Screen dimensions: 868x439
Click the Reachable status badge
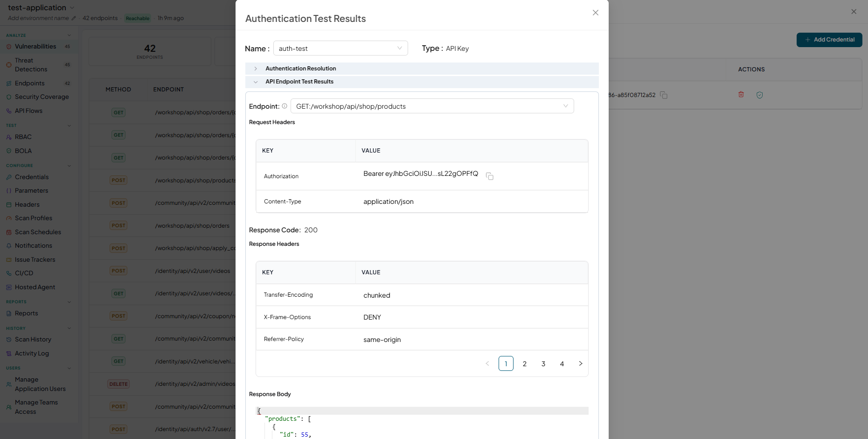(138, 18)
